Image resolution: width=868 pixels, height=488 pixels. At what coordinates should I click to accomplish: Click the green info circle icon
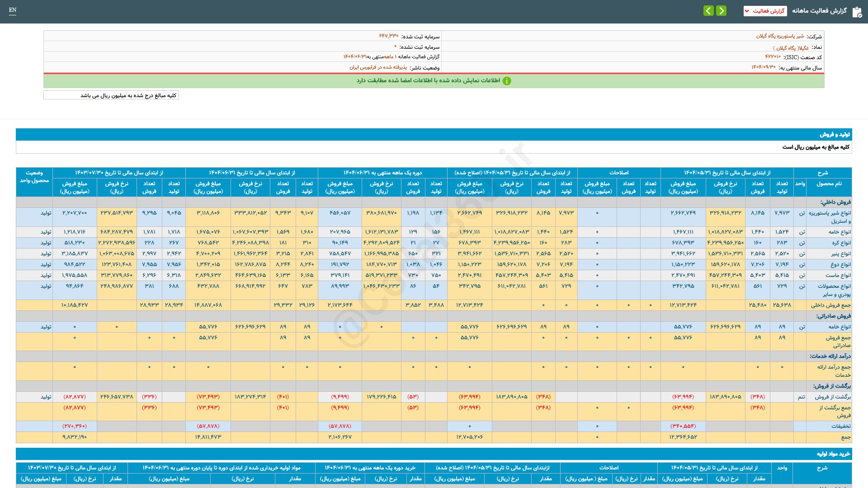click(x=507, y=81)
